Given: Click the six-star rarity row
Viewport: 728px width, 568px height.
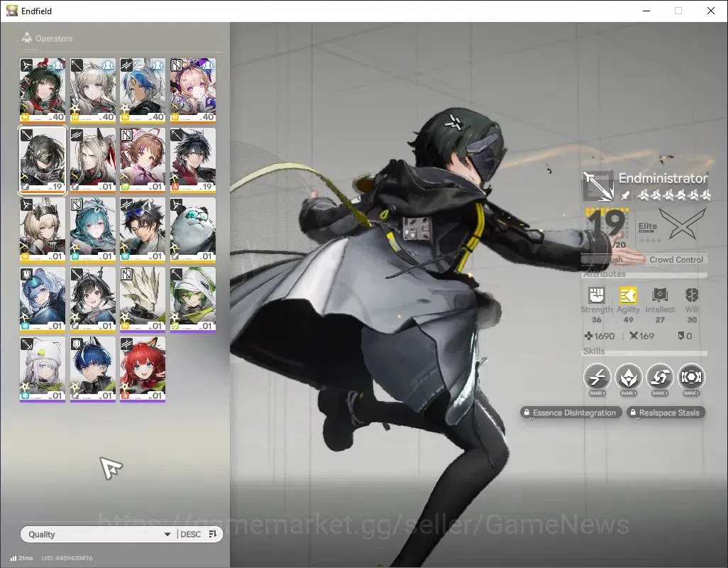Looking at the screenshot, I should tap(674, 195).
